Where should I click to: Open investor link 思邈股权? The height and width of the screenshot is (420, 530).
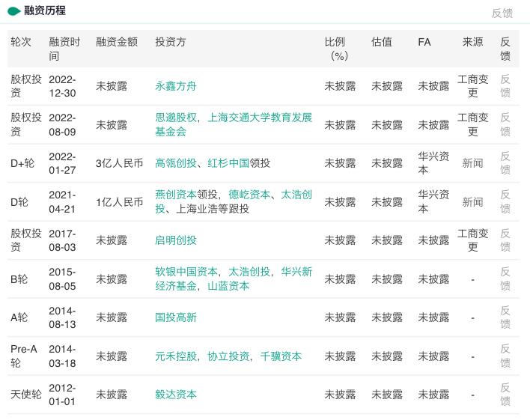(176, 118)
